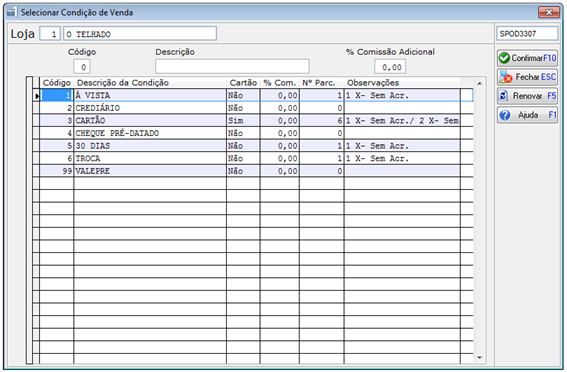Click the % Comissão Adicional field

pos(390,67)
